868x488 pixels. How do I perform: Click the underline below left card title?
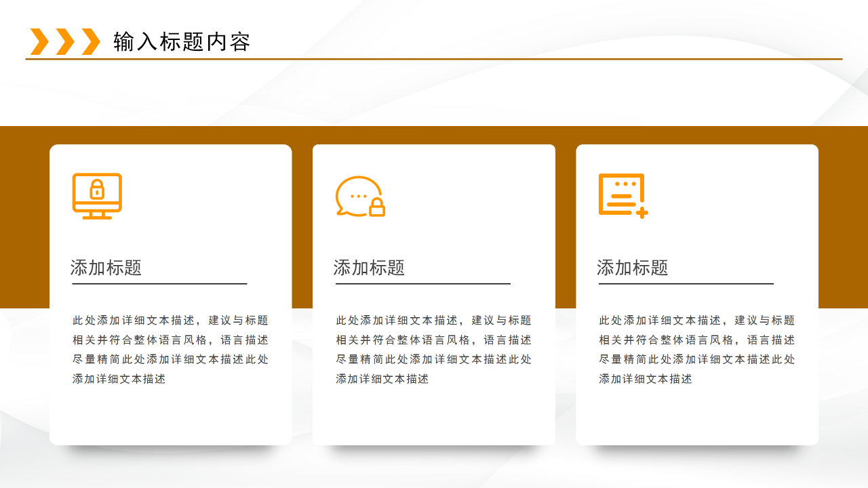159,283
